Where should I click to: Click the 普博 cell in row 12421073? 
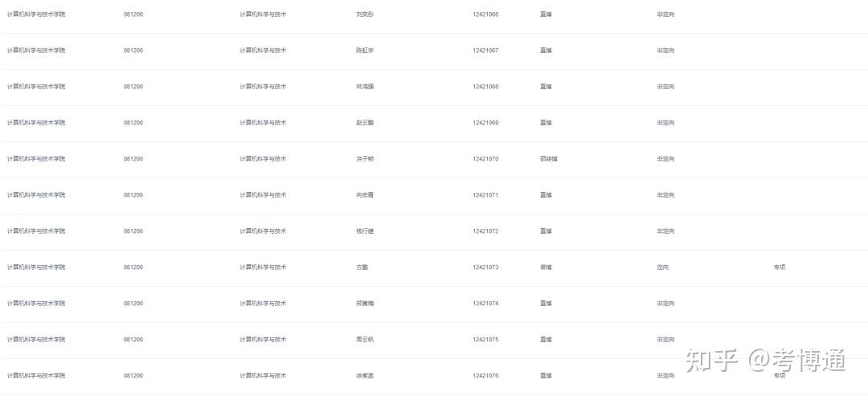click(x=546, y=267)
